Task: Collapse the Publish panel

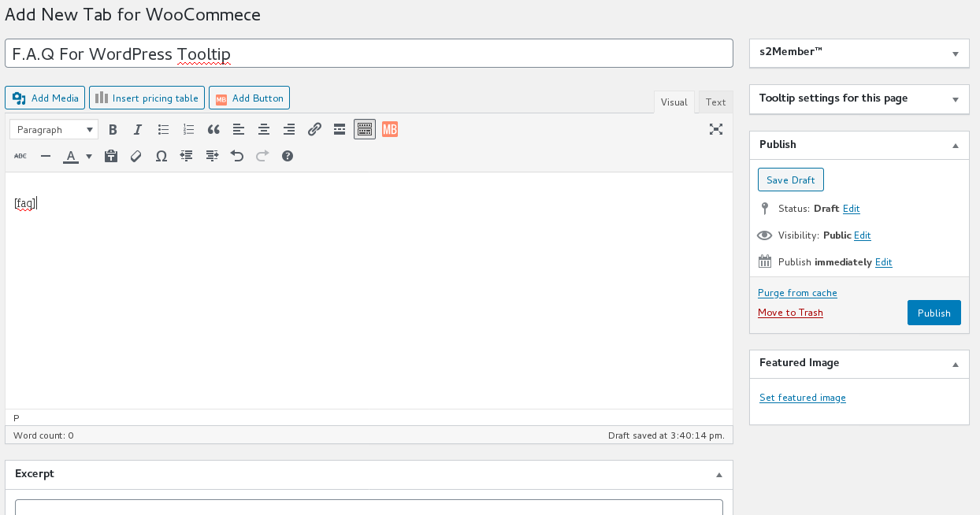Action: coord(956,145)
